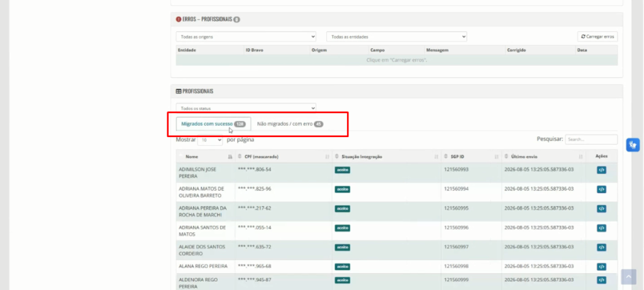The image size is (644, 290).
Task: Click masked CPF ending 635-72
Action: tap(254, 247)
